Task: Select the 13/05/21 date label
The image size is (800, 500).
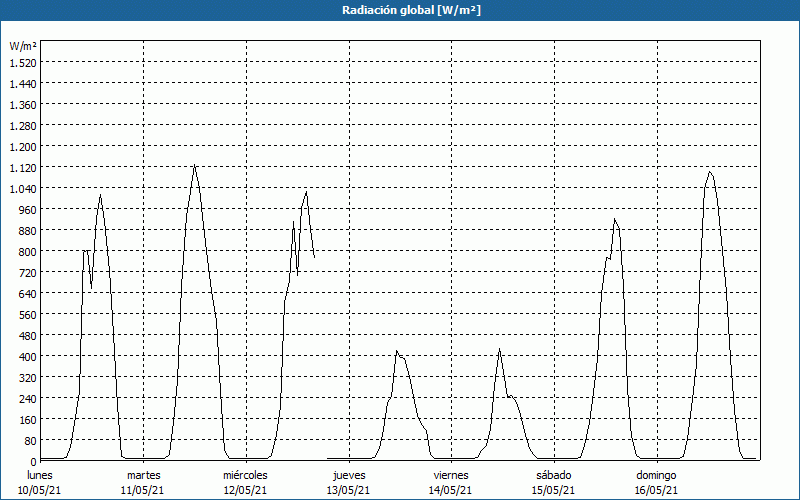Action: (348, 490)
